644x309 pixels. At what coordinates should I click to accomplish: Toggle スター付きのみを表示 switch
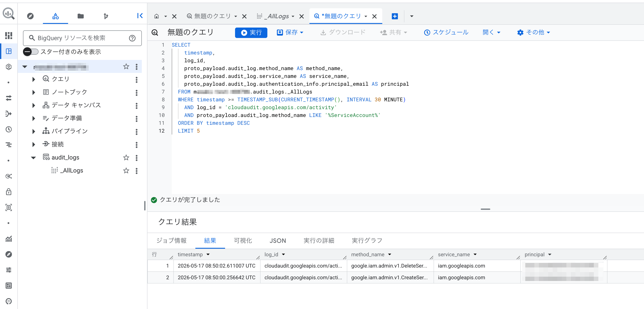click(x=31, y=52)
